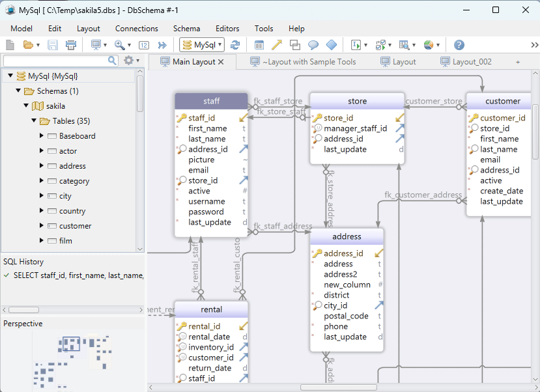Screen dimensions: 540x392
Task: Collapse the Schemas (1) node
Action: tap(18, 91)
